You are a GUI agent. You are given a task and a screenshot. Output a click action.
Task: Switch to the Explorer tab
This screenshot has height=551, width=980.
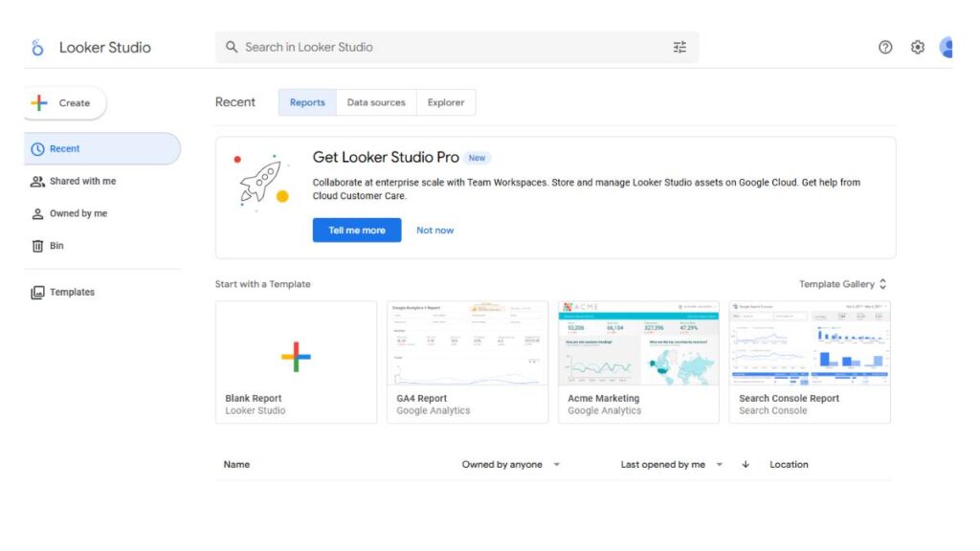446,102
